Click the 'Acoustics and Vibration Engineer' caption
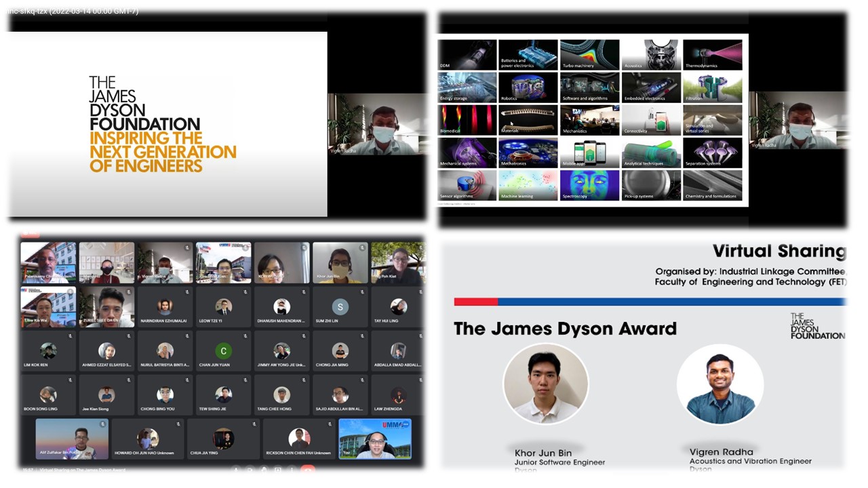 pos(750,462)
